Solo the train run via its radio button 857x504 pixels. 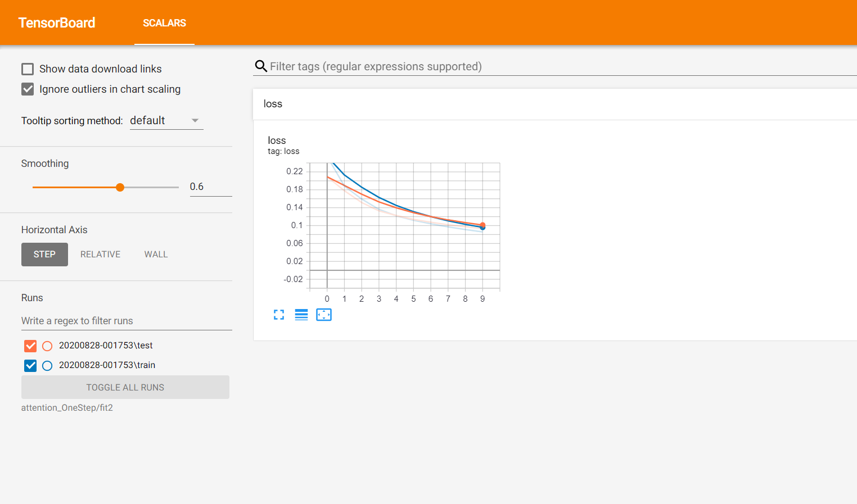tap(47, 365)
